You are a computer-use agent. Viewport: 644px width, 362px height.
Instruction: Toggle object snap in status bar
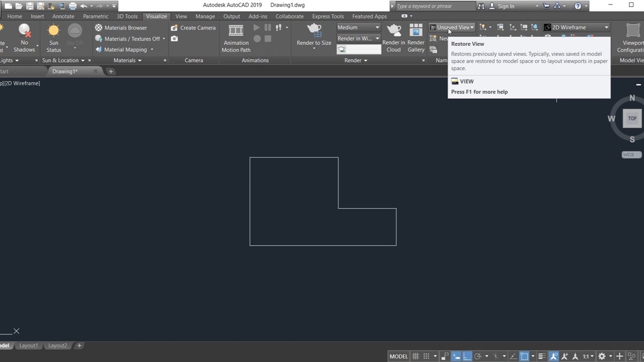[x=524, y=356]
